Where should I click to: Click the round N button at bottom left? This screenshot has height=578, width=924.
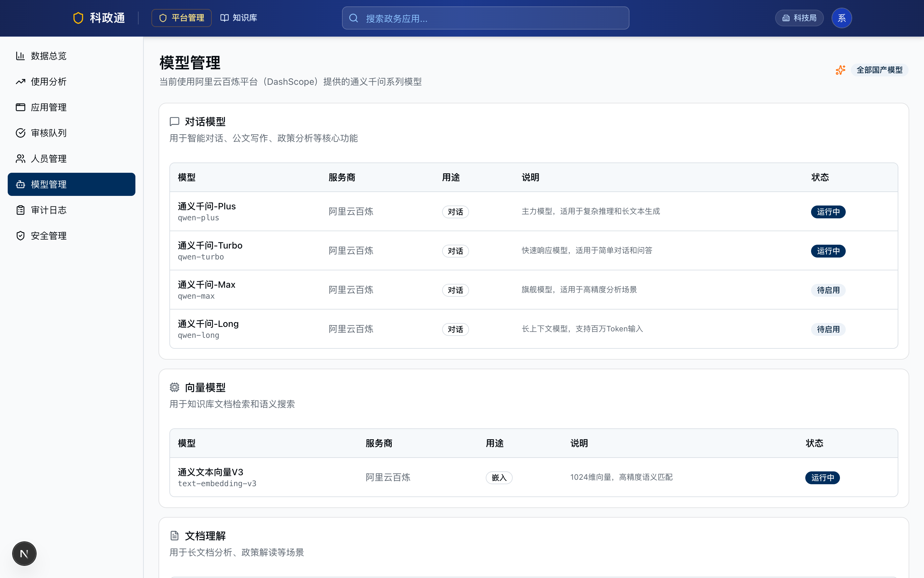pyautogui.click(x=24, y=553)
